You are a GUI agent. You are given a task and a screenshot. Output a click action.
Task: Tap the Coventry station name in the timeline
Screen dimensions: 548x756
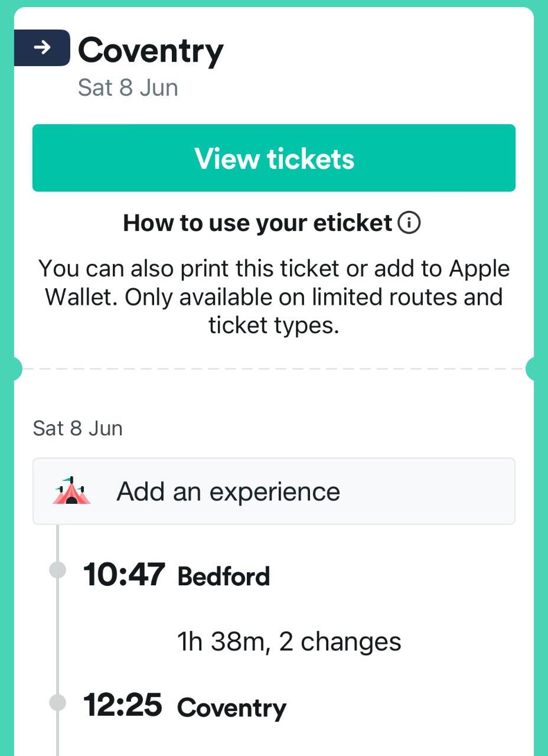tap(231, 708)
